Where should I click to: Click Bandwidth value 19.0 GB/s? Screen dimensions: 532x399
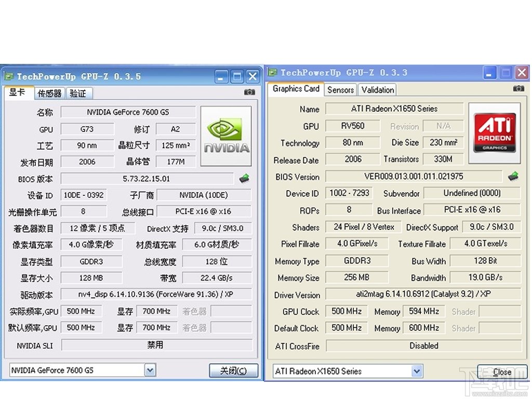coord(486,277)
